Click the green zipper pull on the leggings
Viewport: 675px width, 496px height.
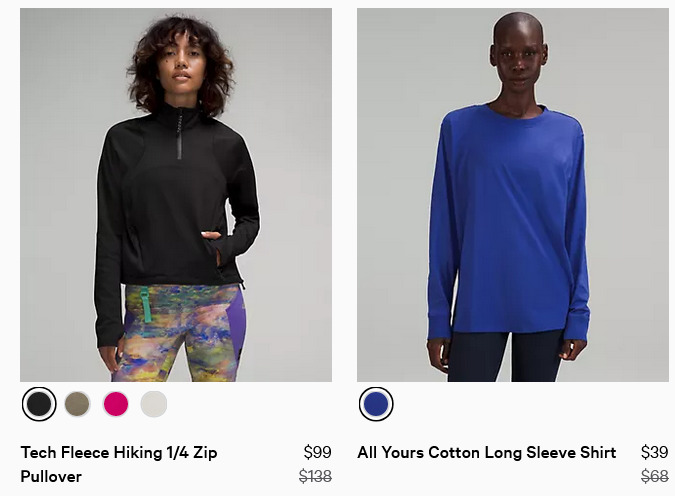coord(146,305)
